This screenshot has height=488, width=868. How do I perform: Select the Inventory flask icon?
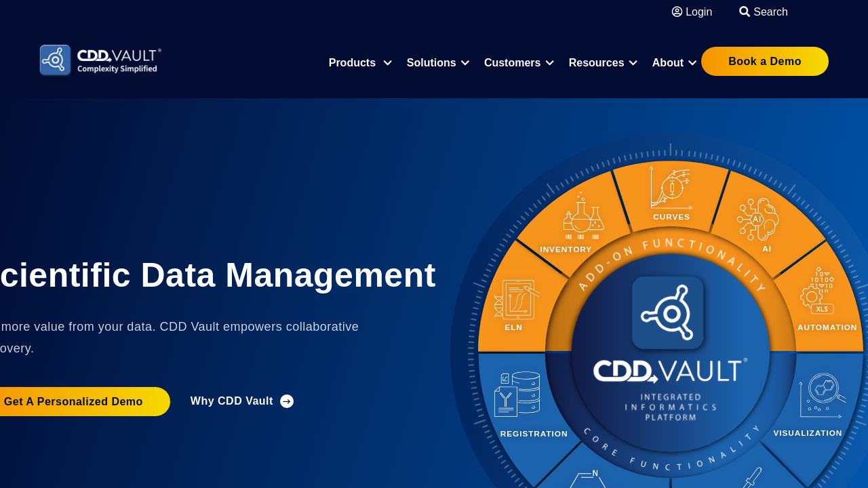point(583,217)
